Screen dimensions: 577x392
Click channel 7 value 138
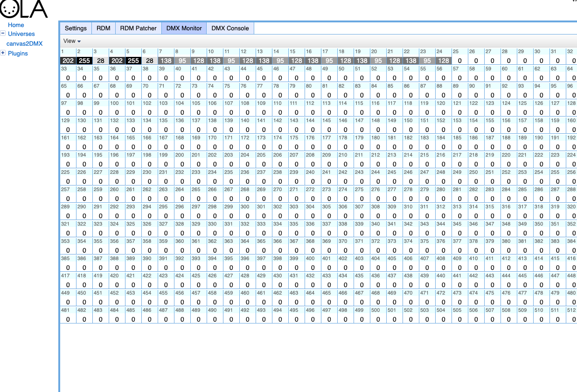pyautogui.click(x=166, y=61)
